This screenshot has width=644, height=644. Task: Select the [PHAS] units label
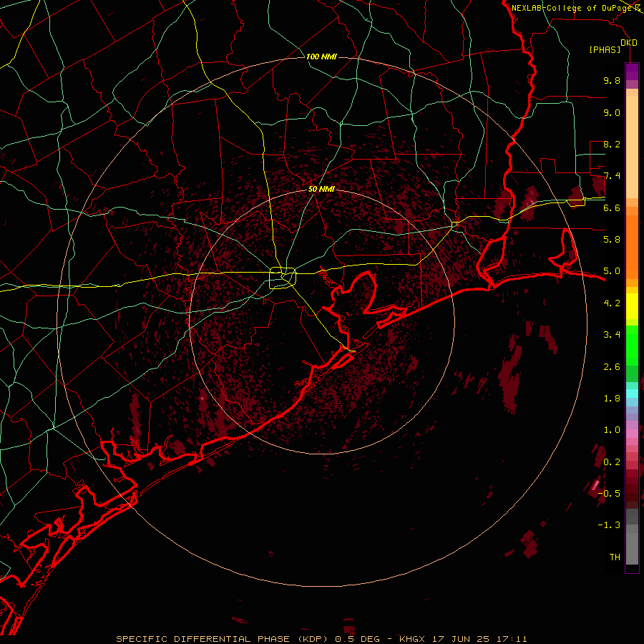605,49
